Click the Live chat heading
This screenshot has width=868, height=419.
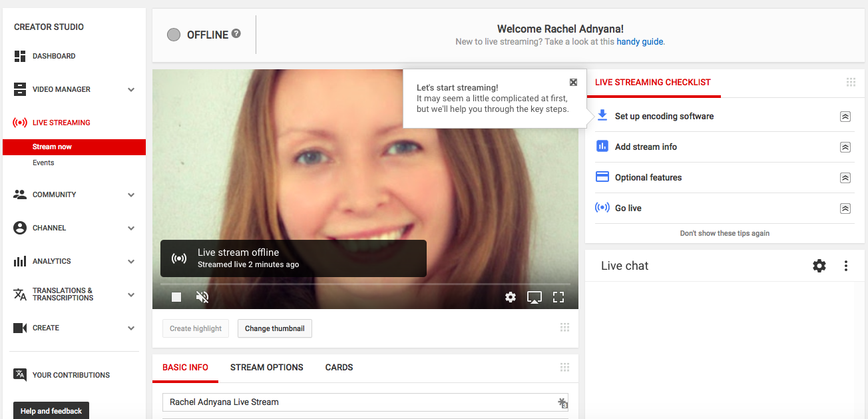[624, 266]
